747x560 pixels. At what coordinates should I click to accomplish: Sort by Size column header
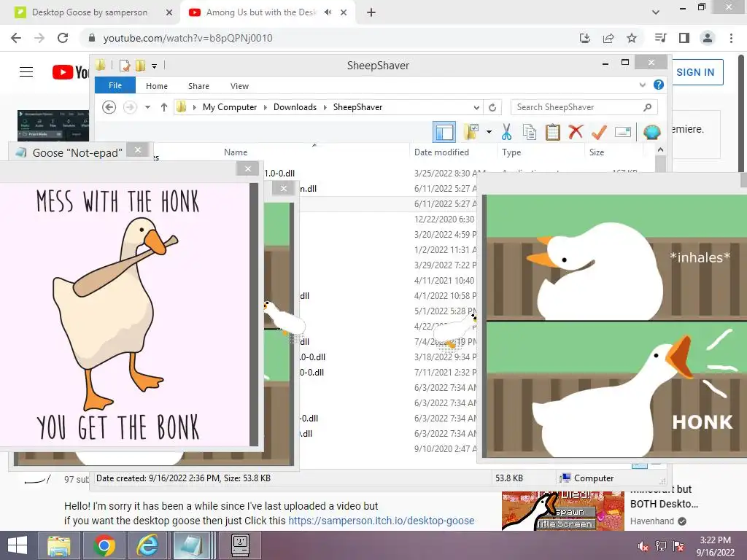click(597, 152)
